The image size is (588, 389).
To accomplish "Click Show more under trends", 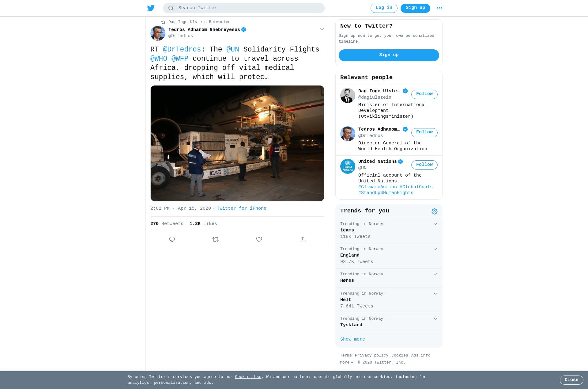I will coord(352,339).
